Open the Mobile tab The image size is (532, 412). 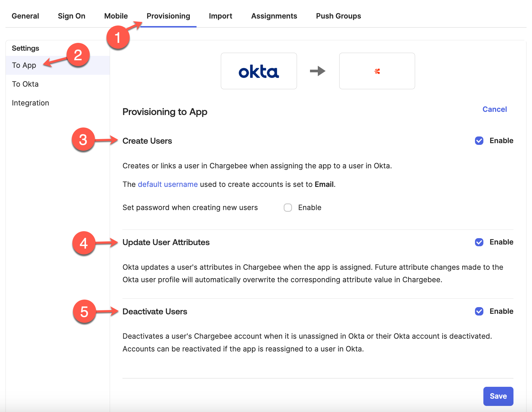click(x=116, y=16)
